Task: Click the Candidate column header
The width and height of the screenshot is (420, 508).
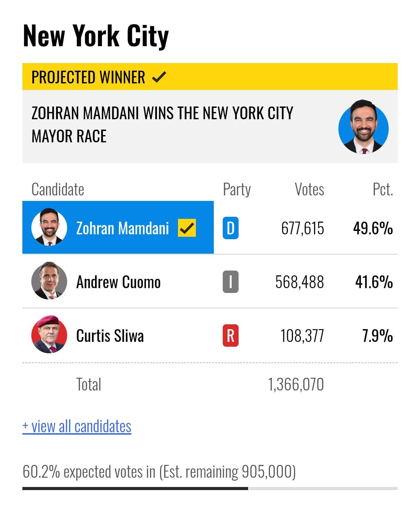Action: 58,189
